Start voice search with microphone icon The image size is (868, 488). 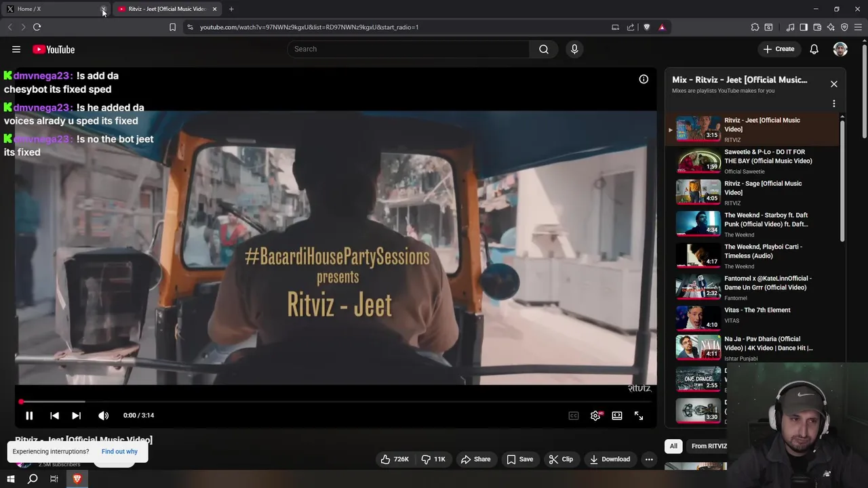click(574, 49)
